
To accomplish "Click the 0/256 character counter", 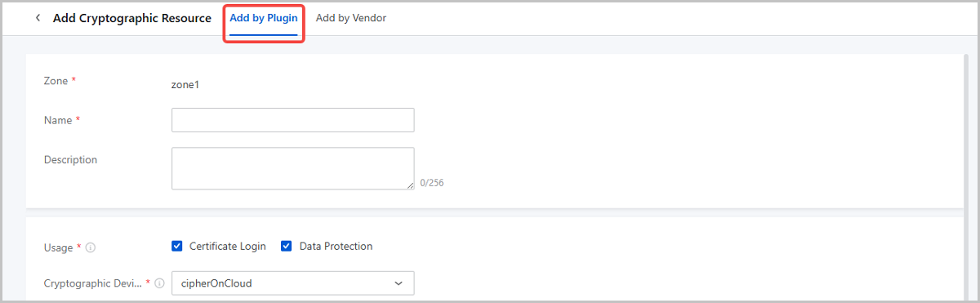I will tap(432, 183).
